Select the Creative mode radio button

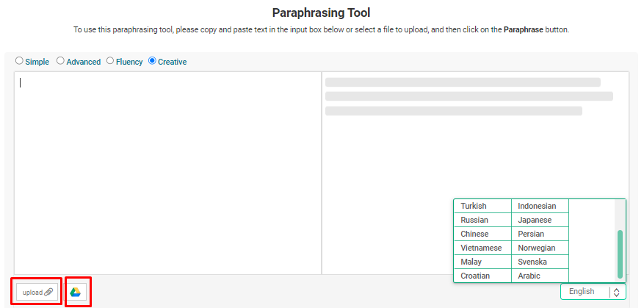pyautogui.click(x=152, y=62)
